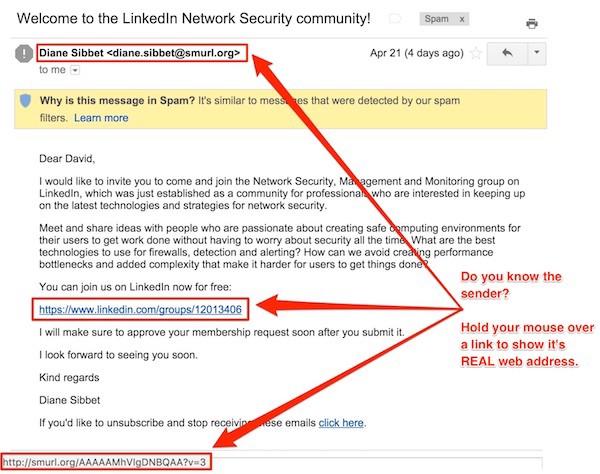Viewport: 600px width, 474px height.
Task: Remove the Spam label with x
Action: click(x=462, y=19)
